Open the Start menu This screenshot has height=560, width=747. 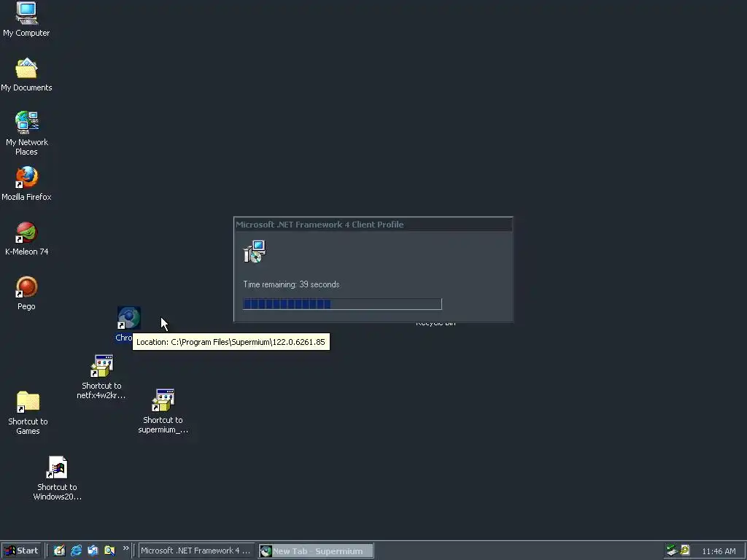point(22,551)
